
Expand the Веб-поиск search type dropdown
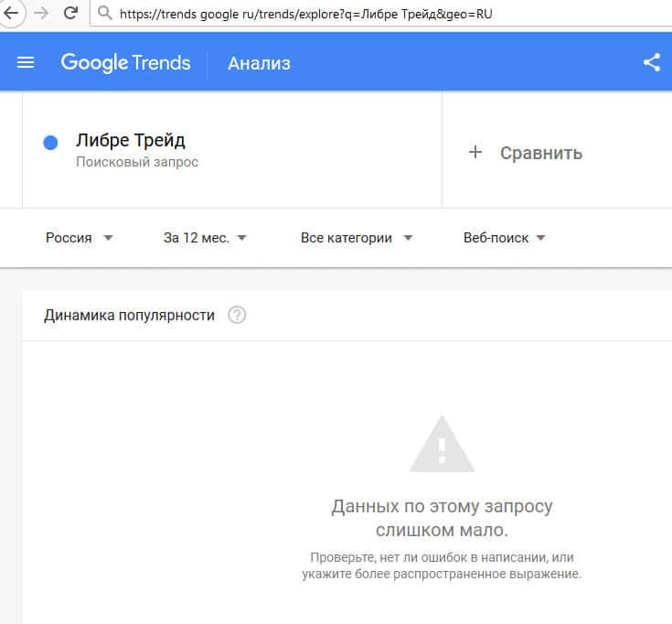point(504,238)
